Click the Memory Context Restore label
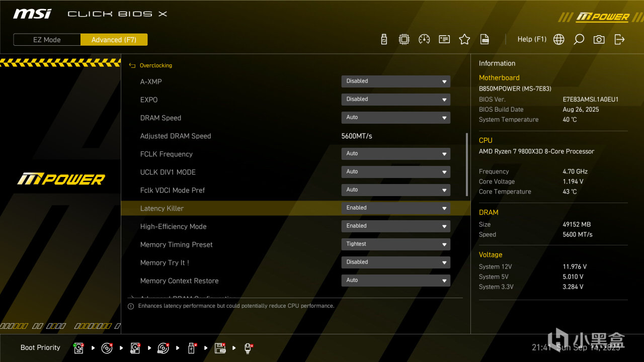Viewport: 644px width, 362px height. click(180, 281)
